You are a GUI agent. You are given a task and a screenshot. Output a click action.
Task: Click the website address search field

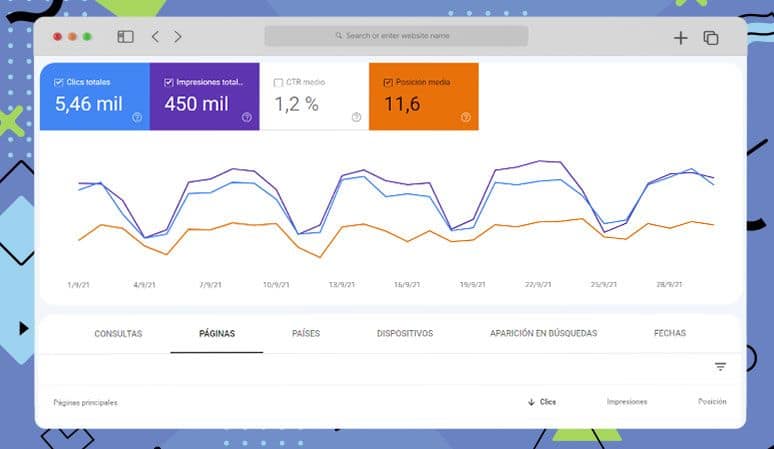(396, 36)
